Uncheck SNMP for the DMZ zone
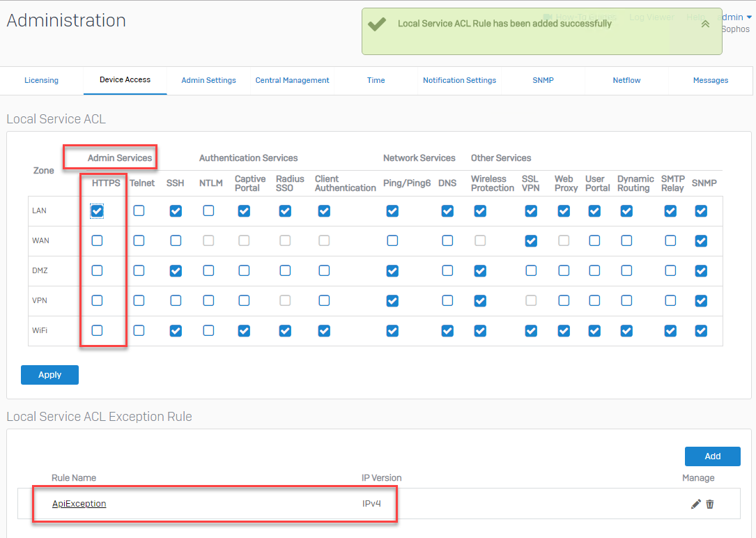Screen dimensions: 756x538 (701, 270)
